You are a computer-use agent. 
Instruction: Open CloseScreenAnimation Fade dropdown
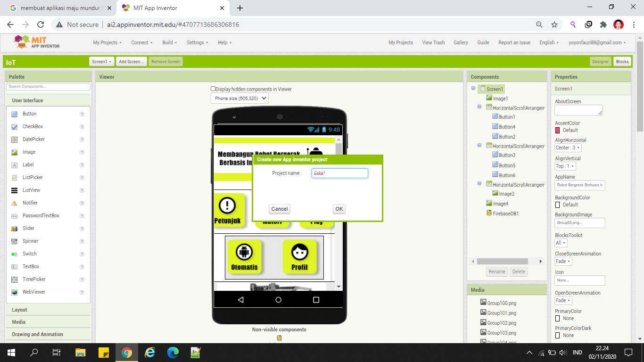point(563,261)
